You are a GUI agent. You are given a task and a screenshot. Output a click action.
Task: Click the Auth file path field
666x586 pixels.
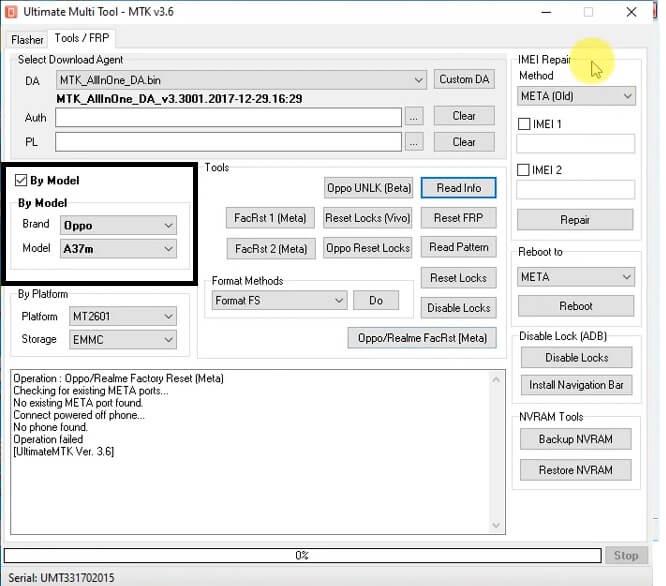(x=229, y=117)
